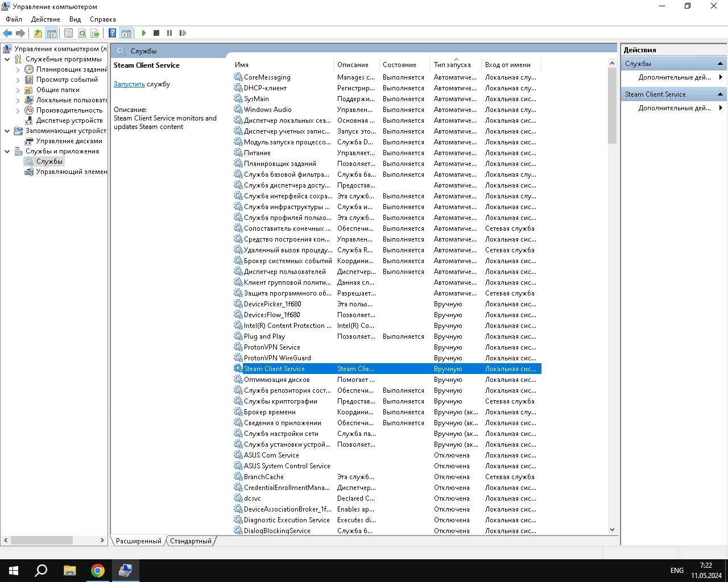Sort by the Вход от имени column
This screenshot has width=728, height=582.
(x=511, y=65)
